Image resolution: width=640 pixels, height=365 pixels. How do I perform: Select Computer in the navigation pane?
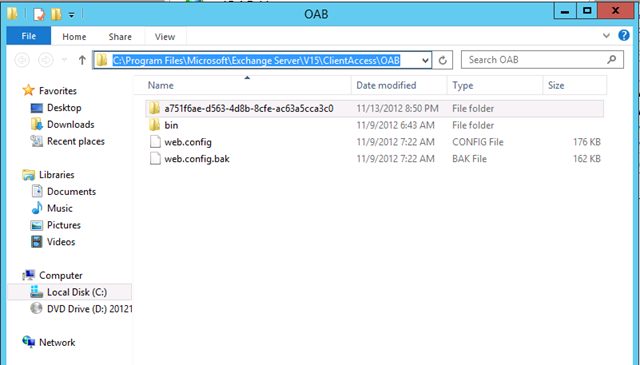pos(61,276)
